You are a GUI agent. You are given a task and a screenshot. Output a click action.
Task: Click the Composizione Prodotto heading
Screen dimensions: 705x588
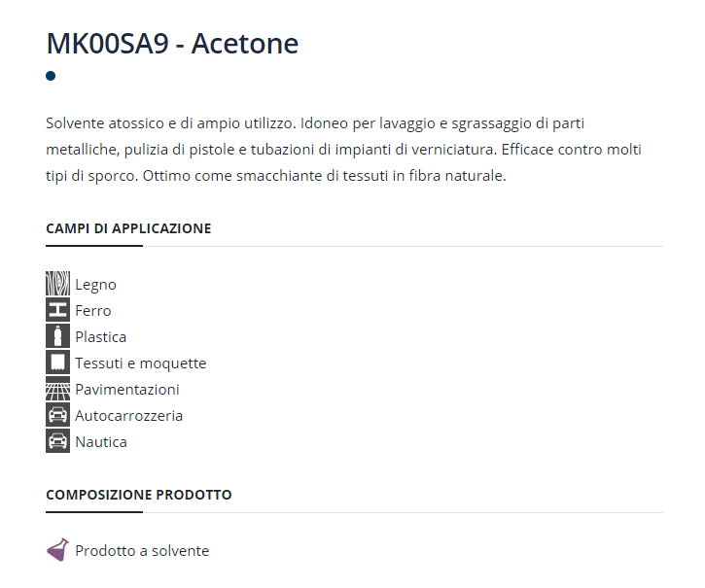[138, 495]
